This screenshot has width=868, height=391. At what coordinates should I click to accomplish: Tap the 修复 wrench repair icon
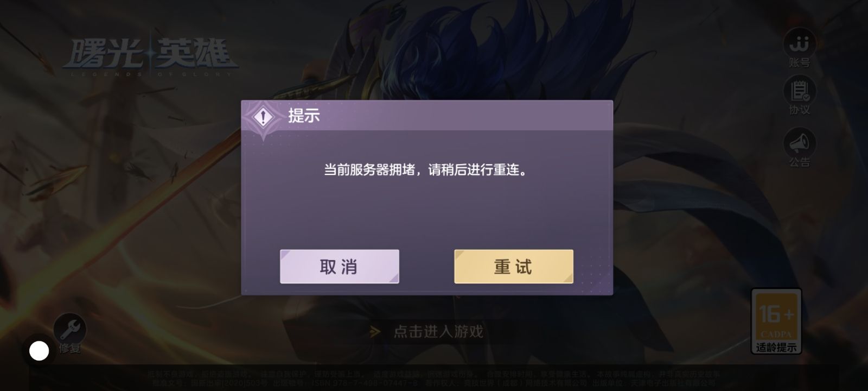70,329
